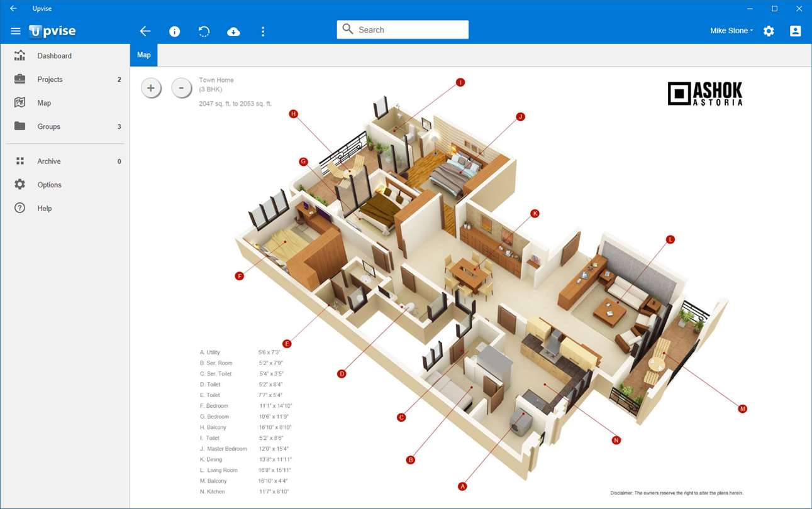
Task: Click the Upvise logo
Action: [x=53, y=31]
